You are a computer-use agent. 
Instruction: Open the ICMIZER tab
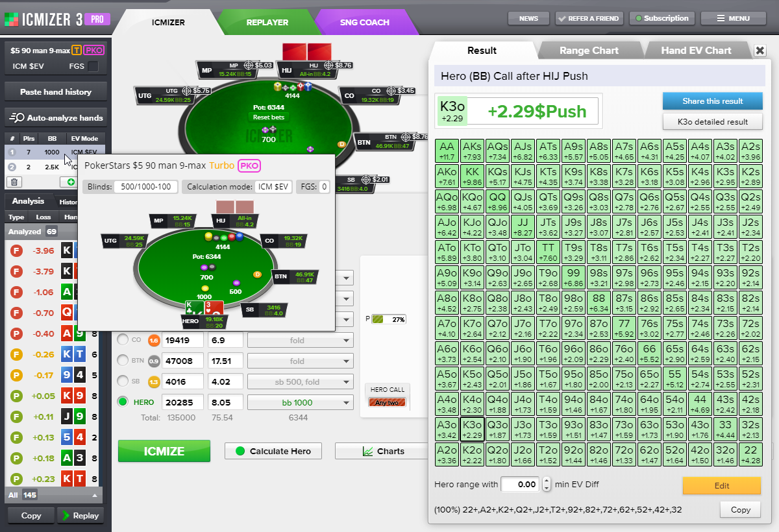point(168,22)
